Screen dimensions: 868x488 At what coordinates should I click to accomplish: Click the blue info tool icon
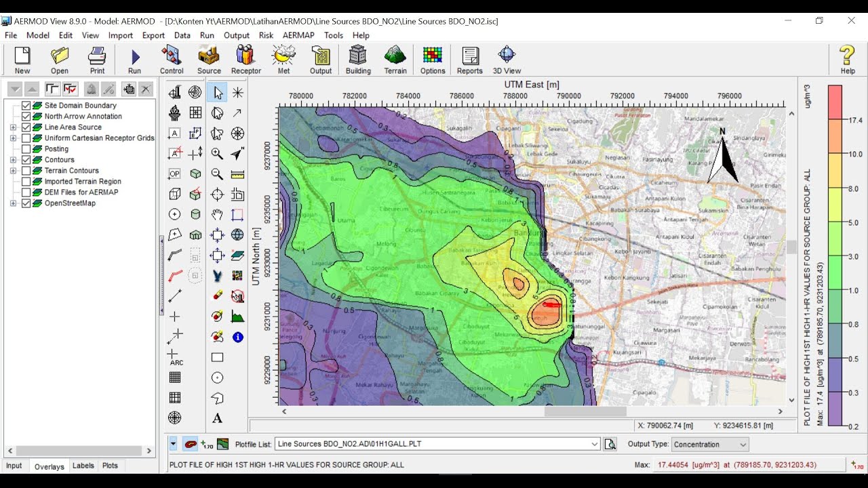[237, 337]
